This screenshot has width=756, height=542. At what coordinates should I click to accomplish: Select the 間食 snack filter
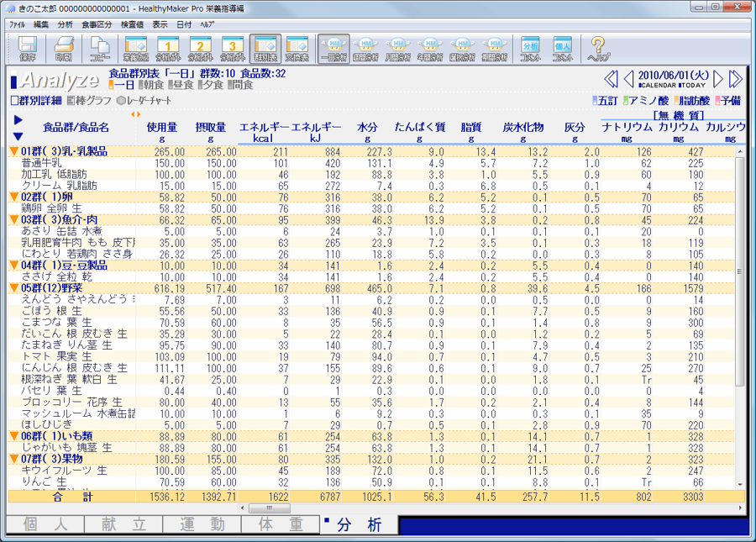[240, 85]
